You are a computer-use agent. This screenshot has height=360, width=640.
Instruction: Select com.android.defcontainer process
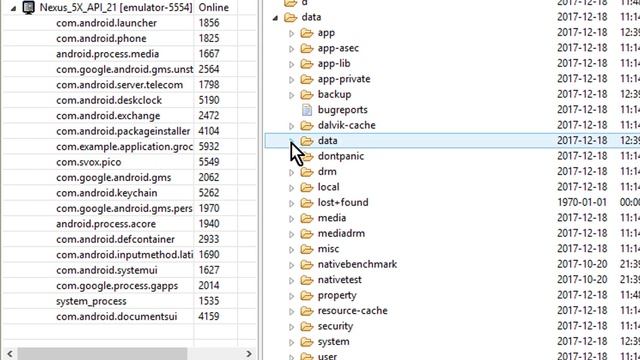(115, 240)
